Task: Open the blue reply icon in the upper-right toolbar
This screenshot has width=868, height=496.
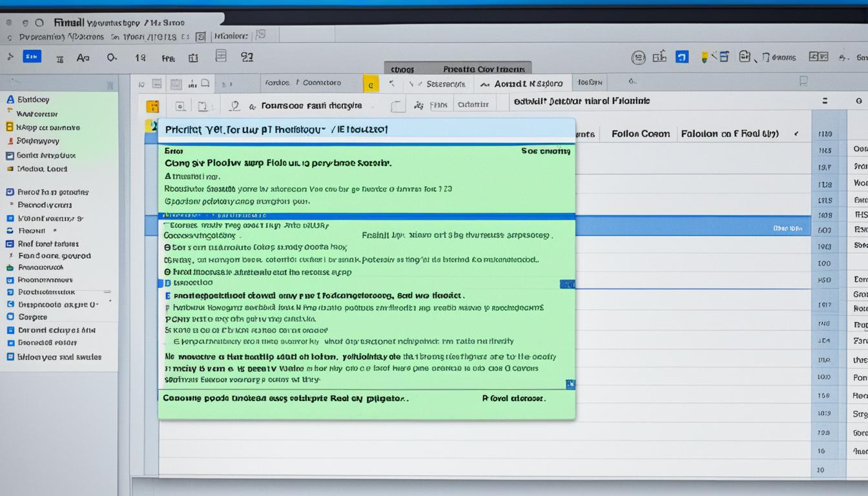Action: point(681,57)
